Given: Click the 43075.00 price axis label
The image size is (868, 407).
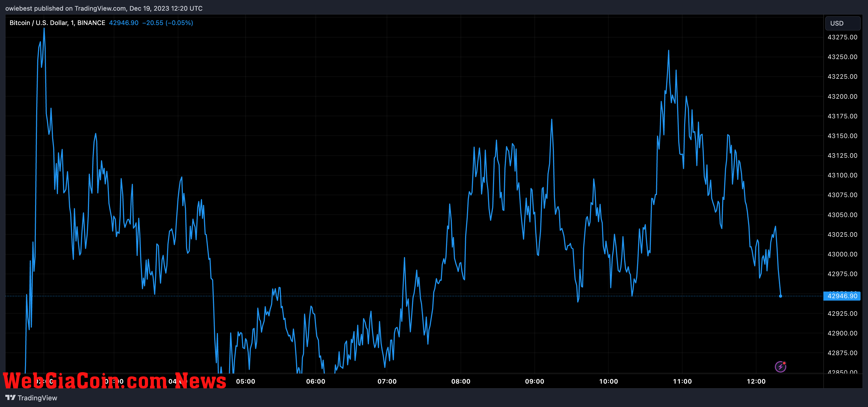Looking at the screenshot, I should pyautogui.click(x=842, y=195).
